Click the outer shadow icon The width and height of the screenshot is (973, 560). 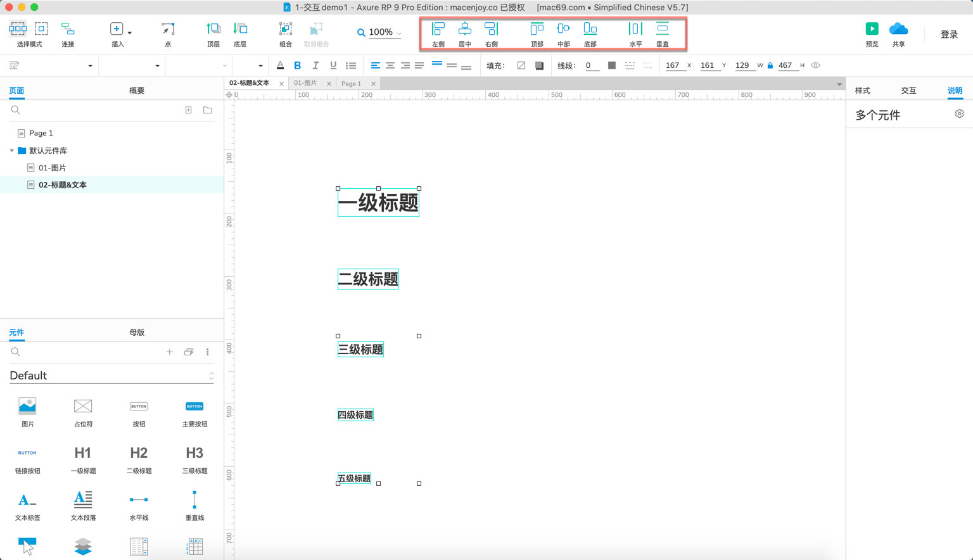tap(539, 65)
